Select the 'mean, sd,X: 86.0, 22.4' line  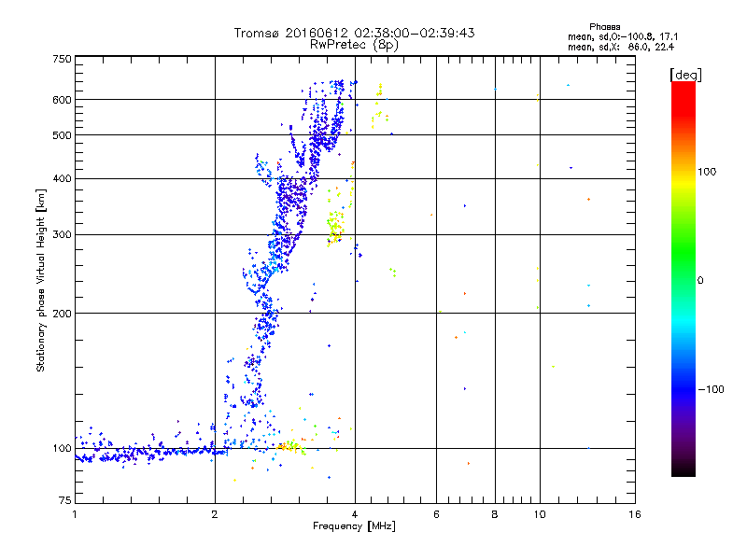[x=621, y=48]
